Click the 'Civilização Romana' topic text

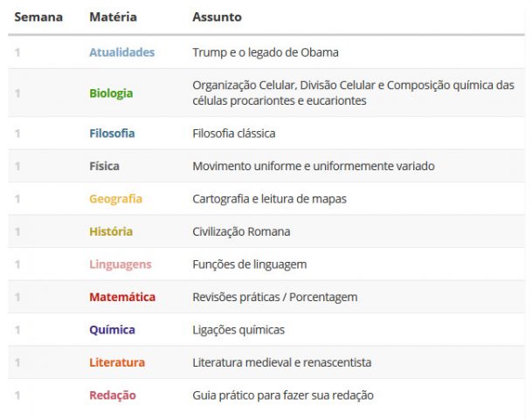coord(242,231)
